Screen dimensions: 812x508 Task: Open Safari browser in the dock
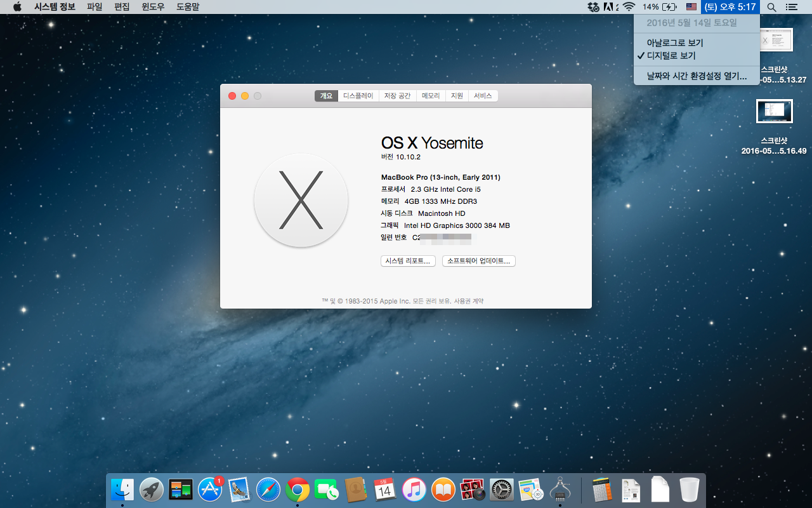(x=268, y=490)
